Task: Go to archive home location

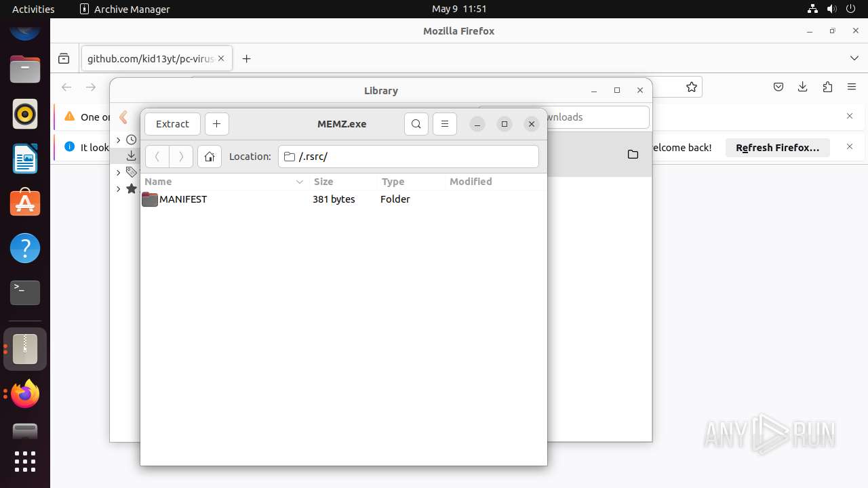Action: coord(210,157)
